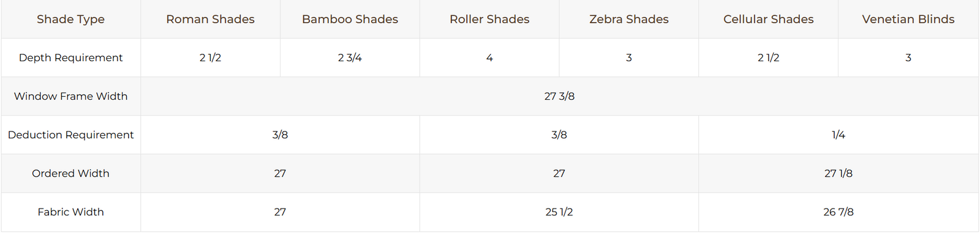Select the Cellular Shades column header
This screenshot has height=233, width=980.
769,19
